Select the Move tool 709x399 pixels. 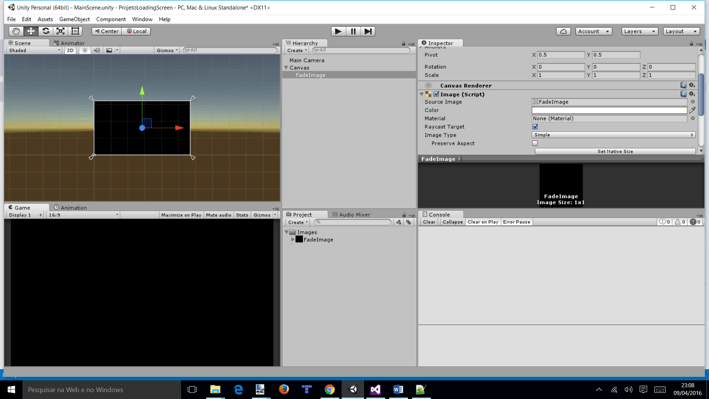pos(31,31)
